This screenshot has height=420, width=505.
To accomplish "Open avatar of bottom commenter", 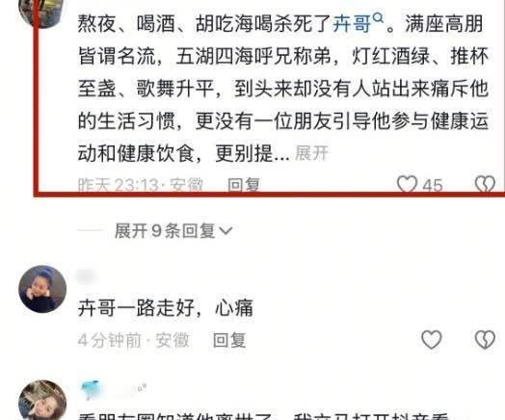I will click(x=42, y=400).
